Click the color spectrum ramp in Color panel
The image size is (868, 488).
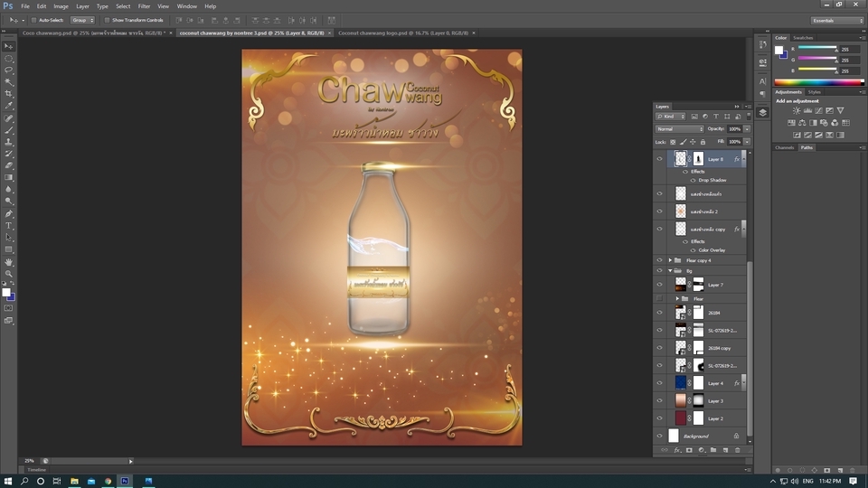pos(819,82)
